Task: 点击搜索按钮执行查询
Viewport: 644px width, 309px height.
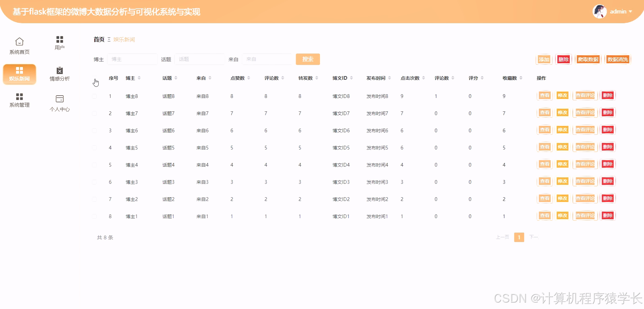Action: click(308, 59)
